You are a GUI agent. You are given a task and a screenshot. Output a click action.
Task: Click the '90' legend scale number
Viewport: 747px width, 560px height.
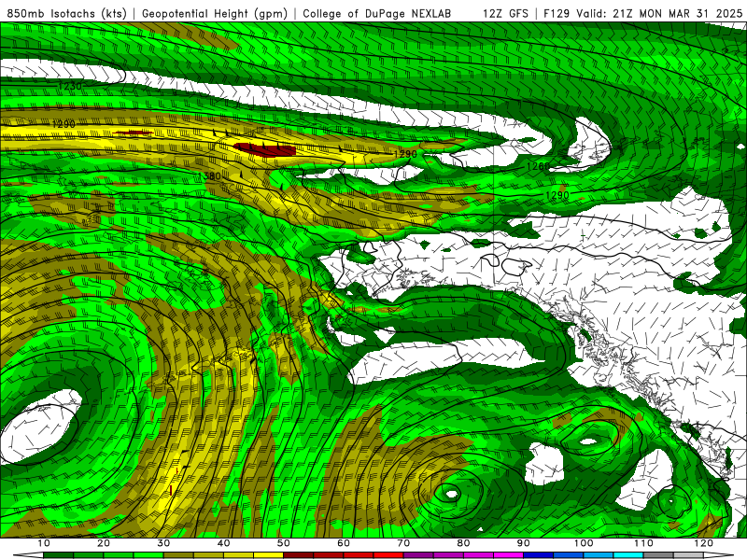click(524, 543)
